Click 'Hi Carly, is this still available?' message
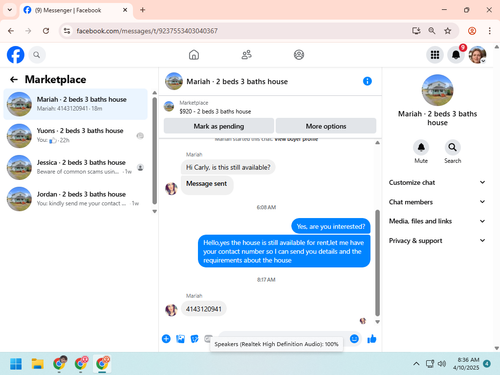The height and width of the screenshot is (375, 500). click(228, 167)
